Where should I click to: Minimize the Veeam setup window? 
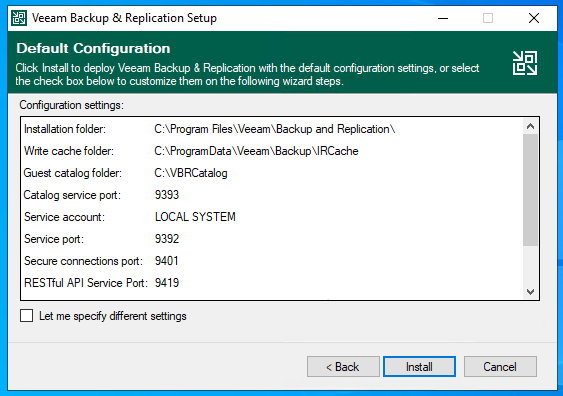tap(443, 18)
